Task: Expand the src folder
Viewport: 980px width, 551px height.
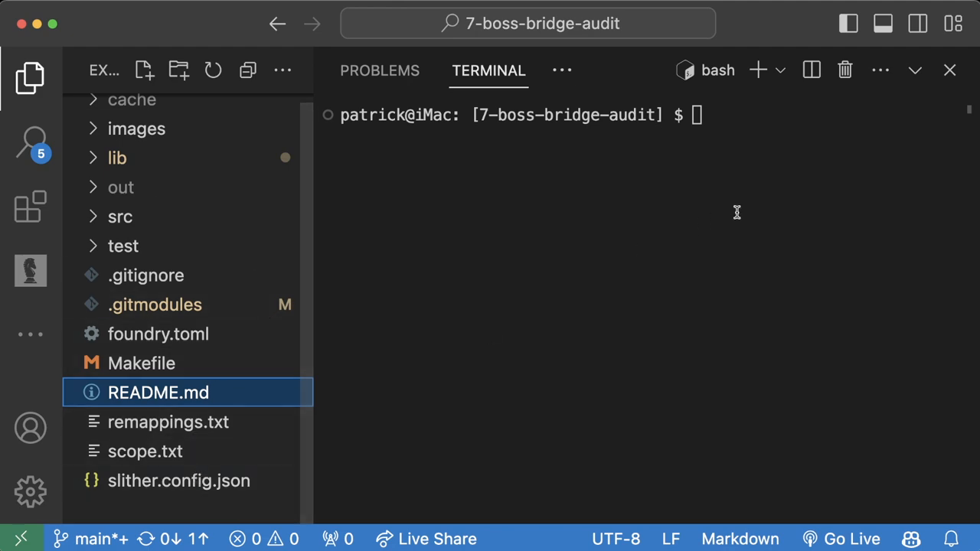Action: 119,217
